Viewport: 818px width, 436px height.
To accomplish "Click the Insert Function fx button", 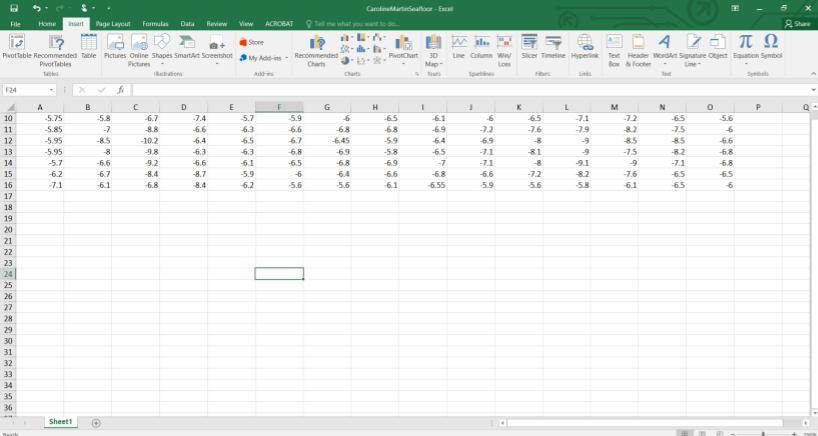I will (x=121, y=90).
